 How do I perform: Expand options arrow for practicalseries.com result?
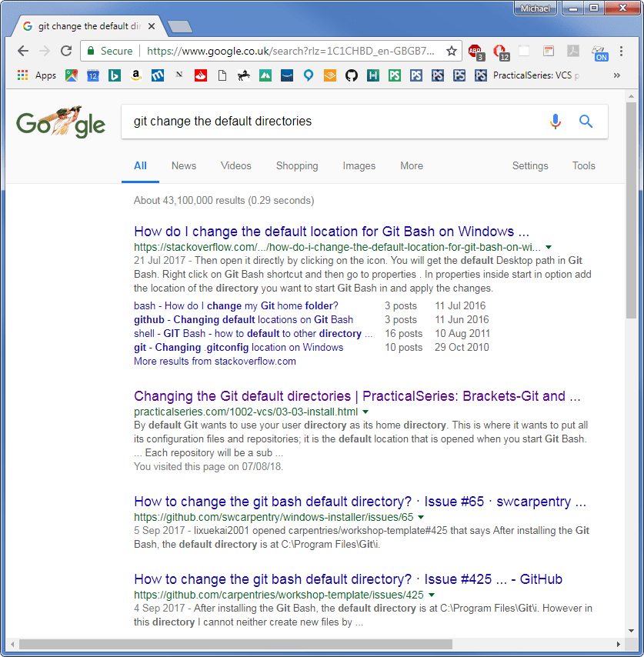365,412
